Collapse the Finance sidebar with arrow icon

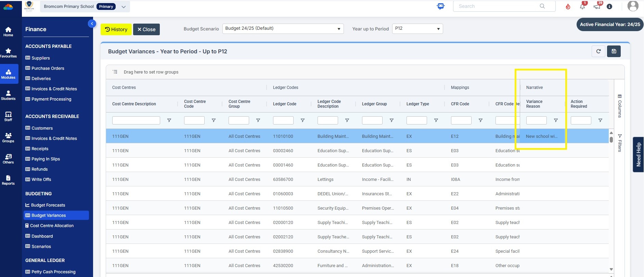[92, 24]
